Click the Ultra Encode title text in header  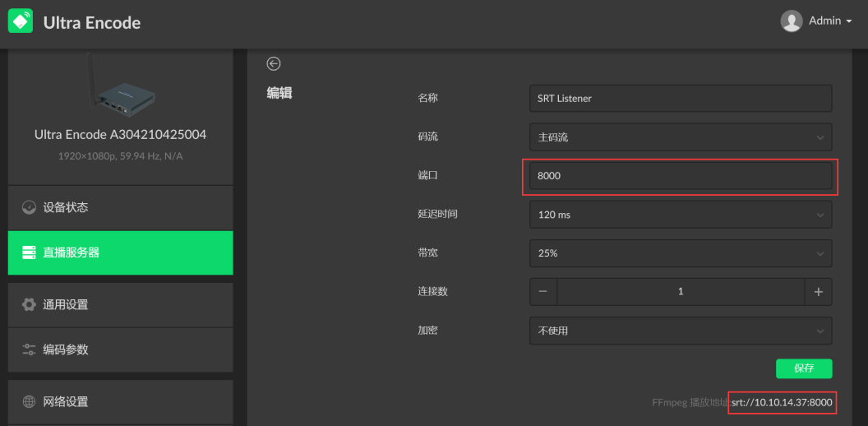point(92,23)
